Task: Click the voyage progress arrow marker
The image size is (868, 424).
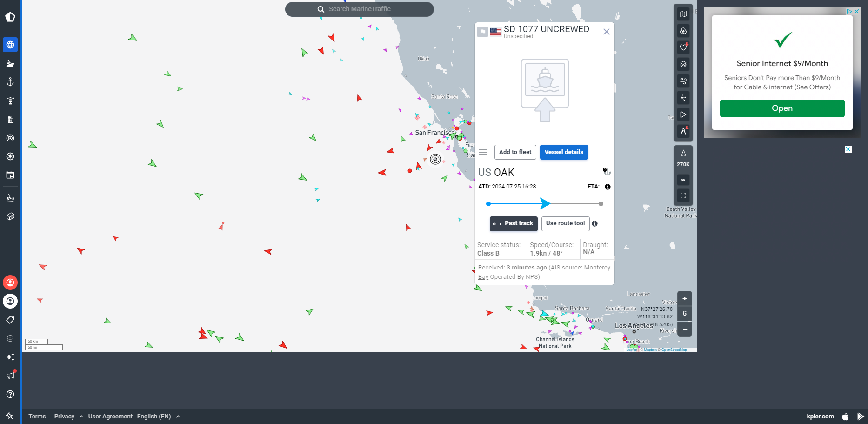Action: 545,203
